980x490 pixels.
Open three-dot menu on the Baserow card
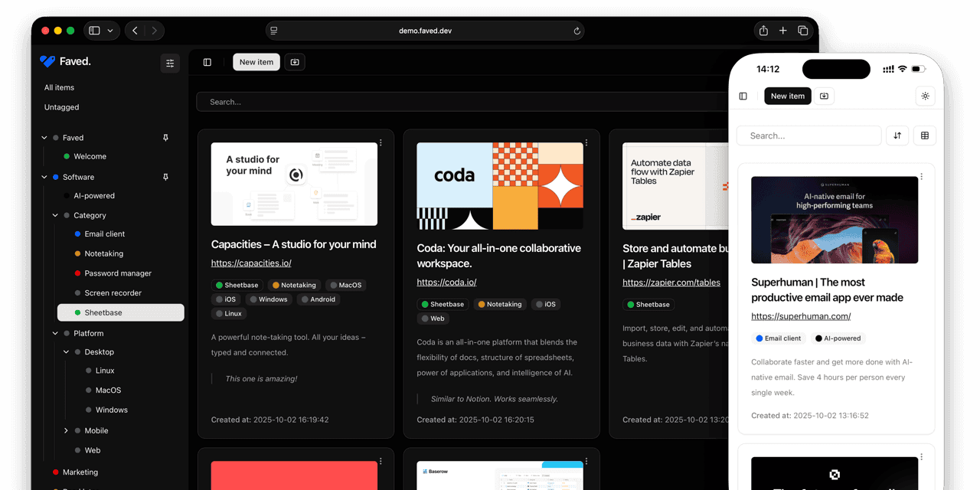point(586,461)
